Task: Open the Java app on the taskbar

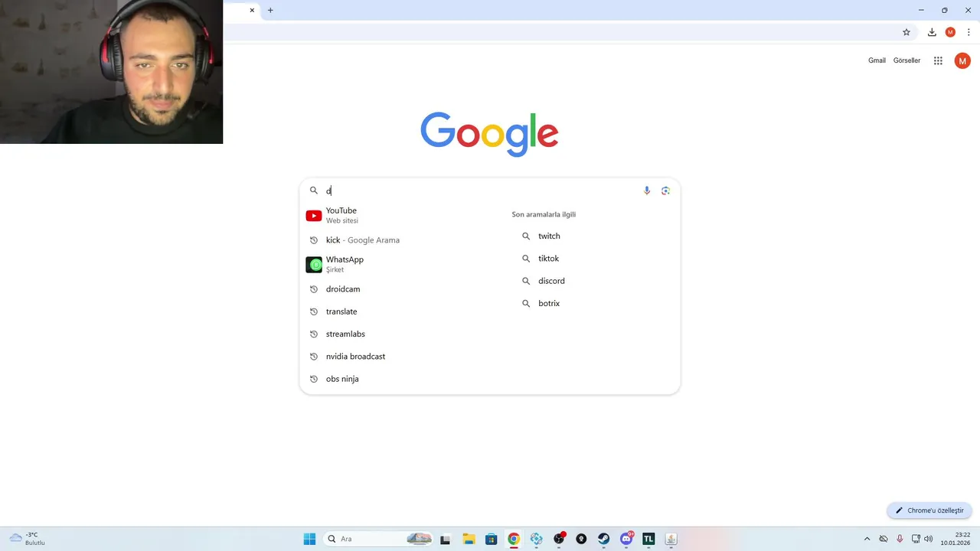Action: pos(671,539)
